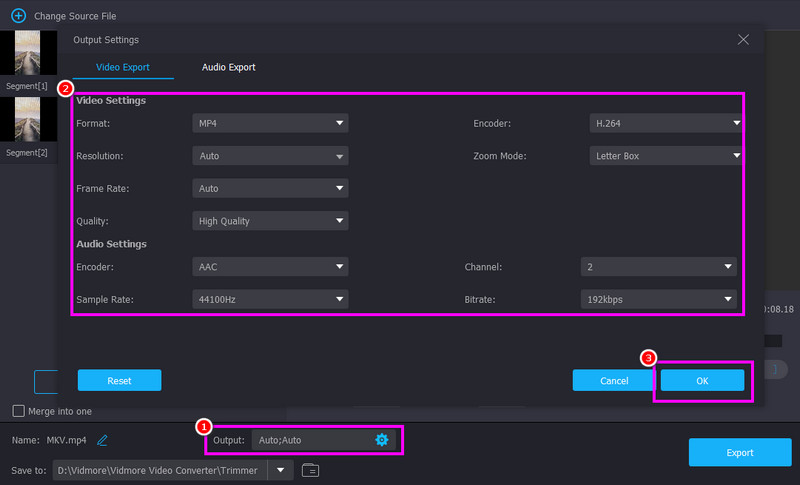Click the Export button
Image resolution: width=800 pixels, height=485 pixels.
740,452
